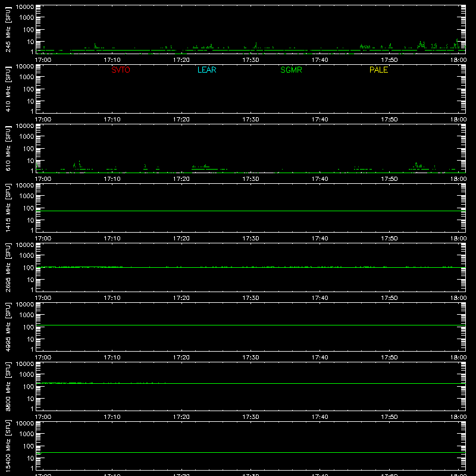Select the 245 MHz [SFU] axis title
This screenshot has width=476, height=476.
click(x=8, y=29)
